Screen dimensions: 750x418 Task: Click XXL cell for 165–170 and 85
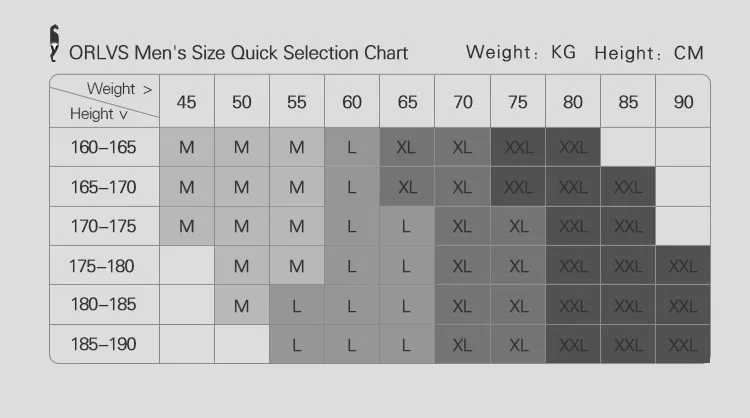[x=628, y=187]
